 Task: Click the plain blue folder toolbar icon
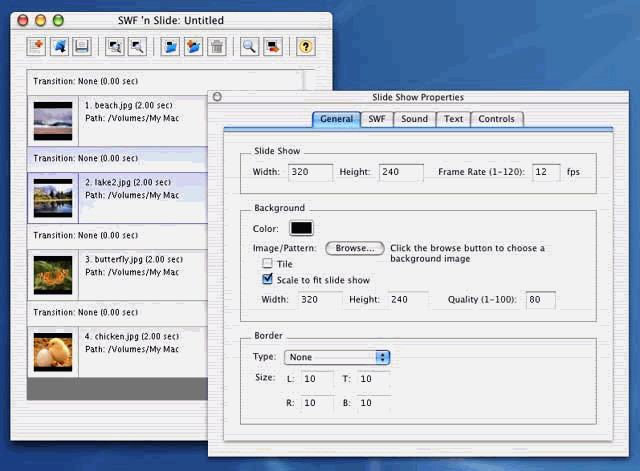point(170,47)
